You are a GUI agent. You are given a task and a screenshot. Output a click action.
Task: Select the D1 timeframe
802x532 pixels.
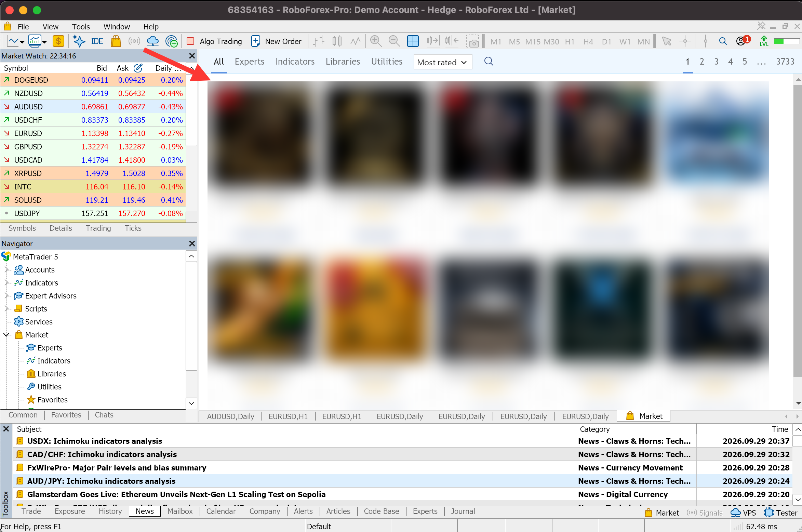coord(606,42)
